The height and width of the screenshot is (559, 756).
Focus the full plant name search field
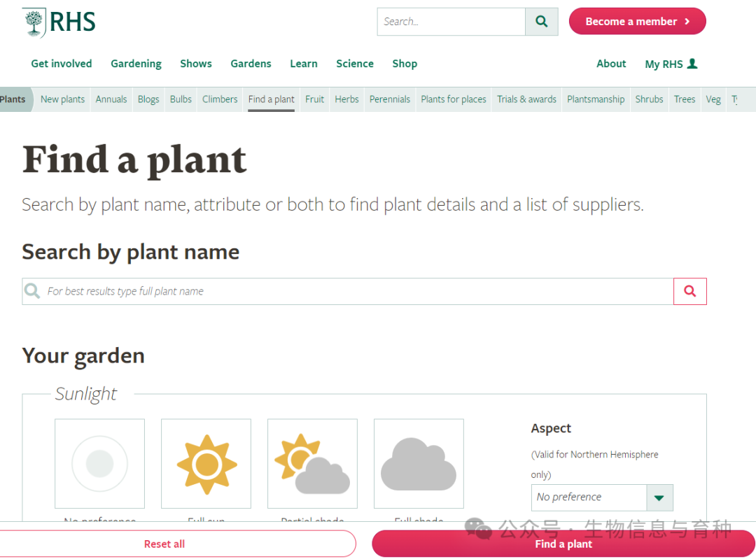tap(348, 291)
